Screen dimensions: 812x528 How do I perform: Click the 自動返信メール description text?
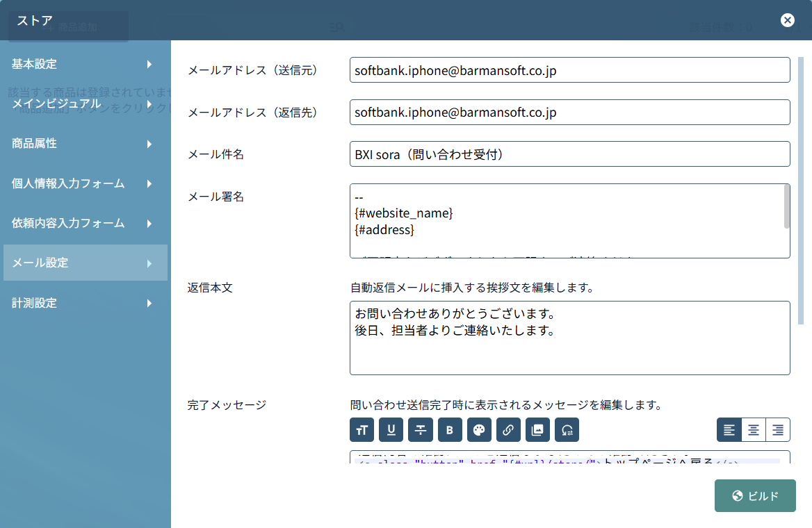pyautogui.click(x=472, y=288)
